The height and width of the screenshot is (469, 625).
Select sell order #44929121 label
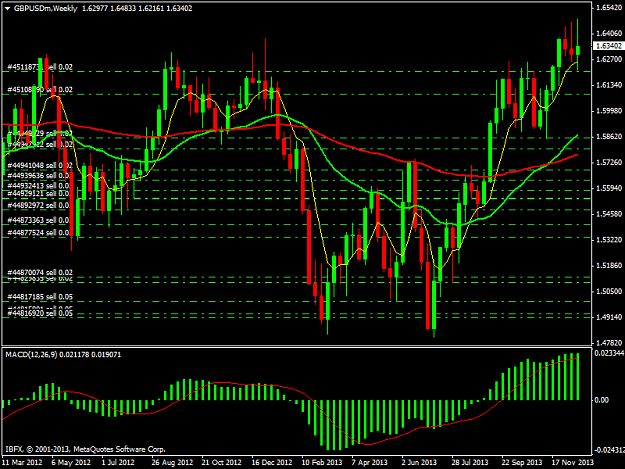[x=39, y=194]
